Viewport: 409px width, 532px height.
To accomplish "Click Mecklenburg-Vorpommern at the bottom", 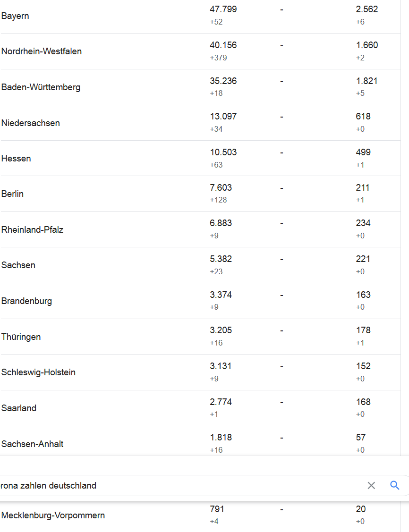I will pyautogui.click(x=53, y=515).
